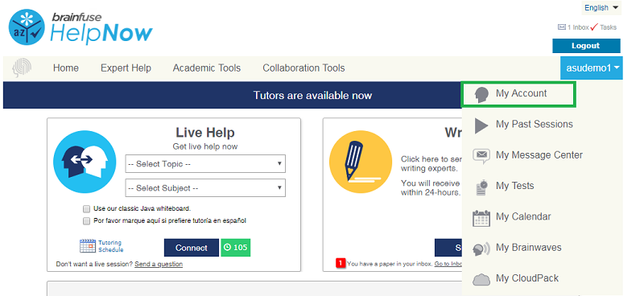644x296 pixels.
Task: Click the red paper notification badge
Action: pyautogui.click(x=341, y=263)
